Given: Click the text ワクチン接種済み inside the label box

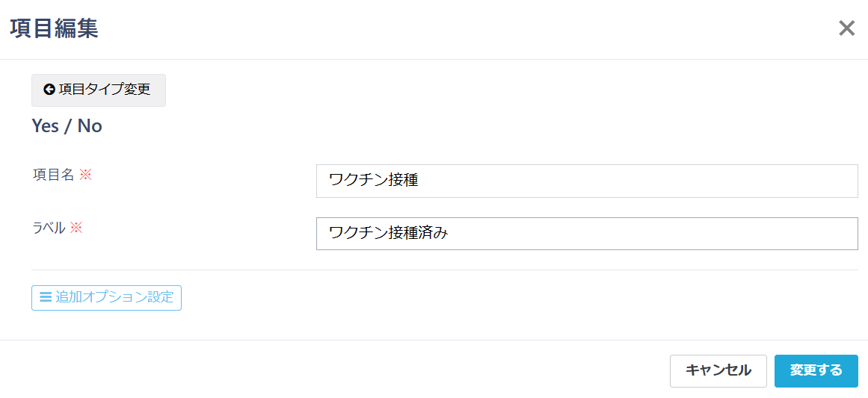Looking at the screenshot, I should [x=388, y=234].
